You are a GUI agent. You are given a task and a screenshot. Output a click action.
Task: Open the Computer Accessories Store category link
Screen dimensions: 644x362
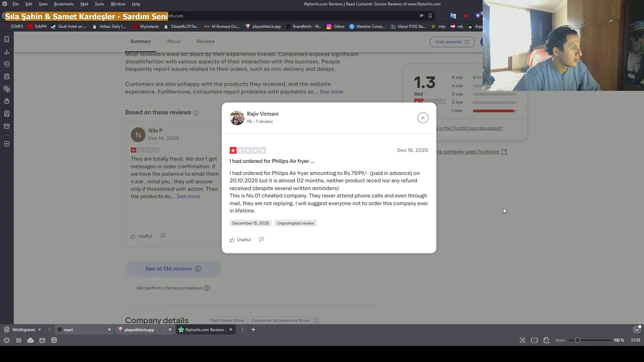coord(280,320)
